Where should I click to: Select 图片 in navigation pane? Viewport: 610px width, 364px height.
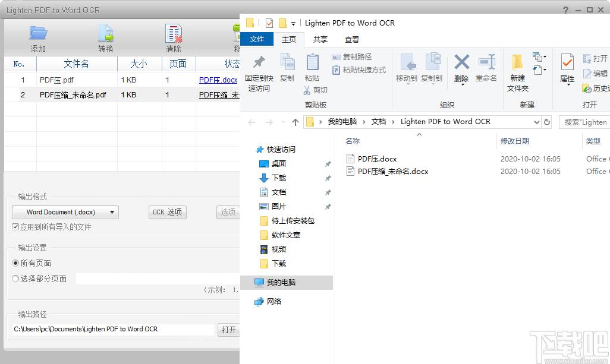tap(273, 206)
